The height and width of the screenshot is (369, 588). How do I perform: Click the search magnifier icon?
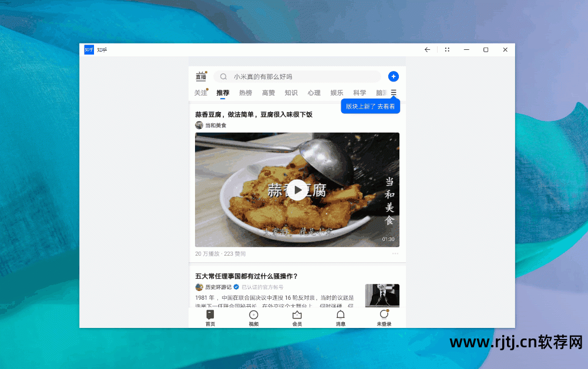(223, 76)
